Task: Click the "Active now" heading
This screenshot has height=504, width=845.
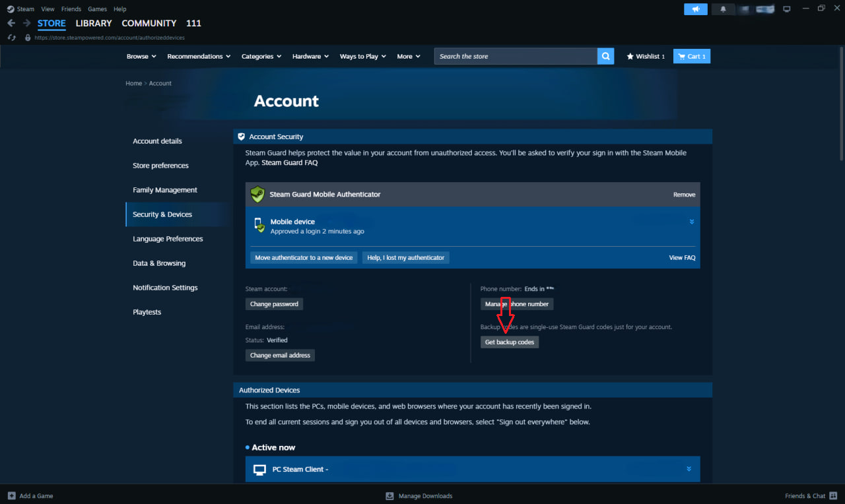Action: click(273, 447)
